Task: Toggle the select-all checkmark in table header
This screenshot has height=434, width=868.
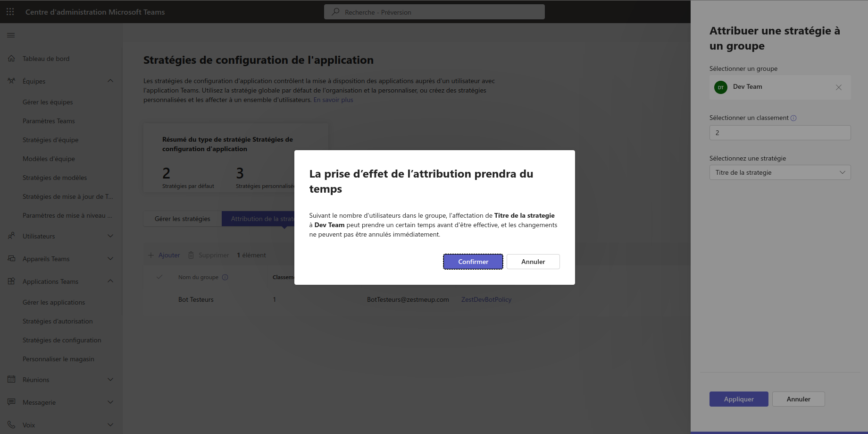Action: [159, 277]
